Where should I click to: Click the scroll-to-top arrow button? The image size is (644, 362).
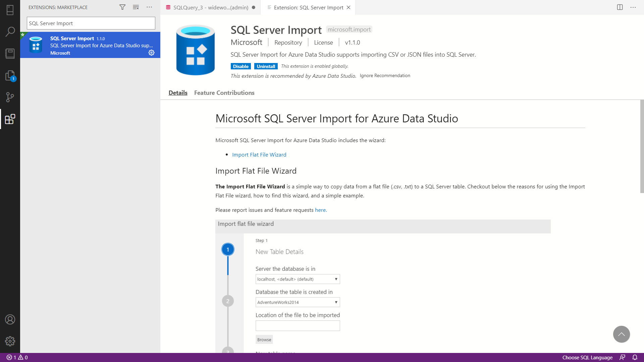pyautogui.click(x=622, y=334)
